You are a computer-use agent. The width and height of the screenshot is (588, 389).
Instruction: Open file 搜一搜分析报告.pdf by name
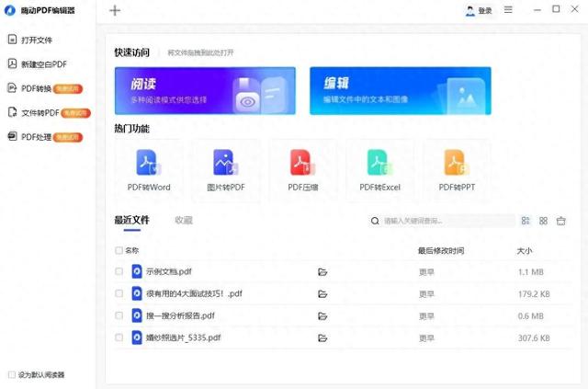(x=180, y=315)
